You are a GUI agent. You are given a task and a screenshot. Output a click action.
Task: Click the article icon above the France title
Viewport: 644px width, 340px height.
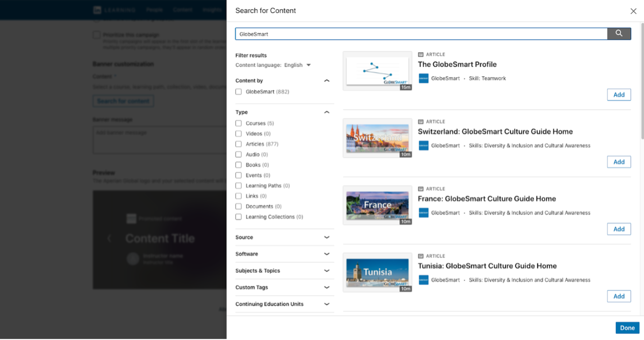421,189
